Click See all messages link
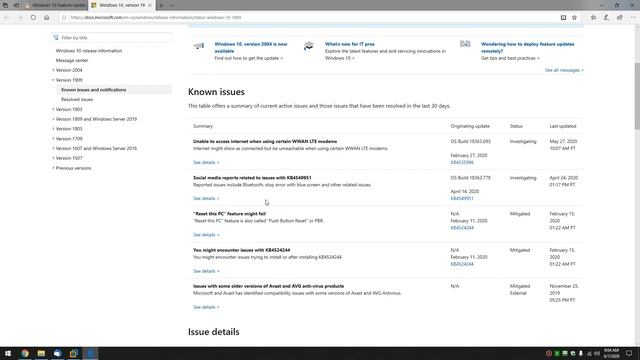Screen dimensions: 640x360 564,70
